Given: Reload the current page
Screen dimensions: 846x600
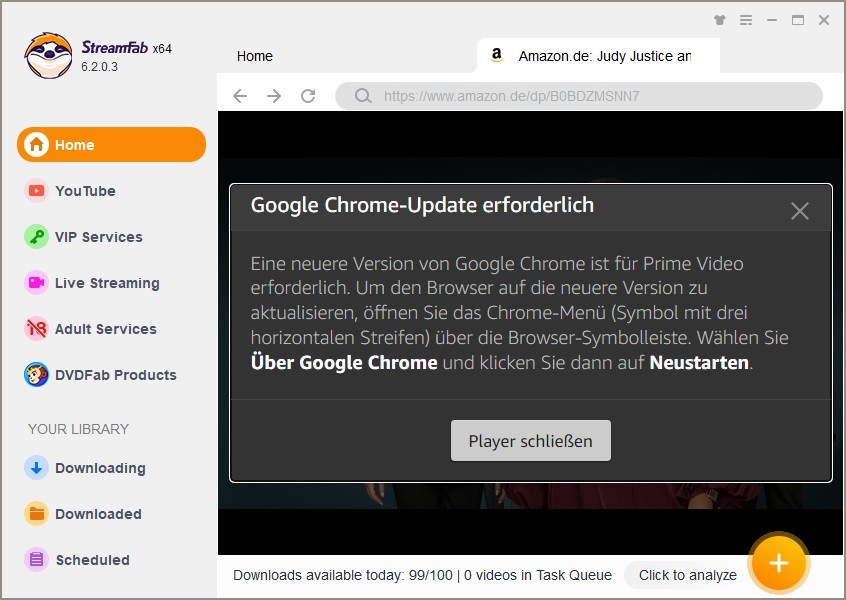Looking at the screenshot, I should 308,96.
